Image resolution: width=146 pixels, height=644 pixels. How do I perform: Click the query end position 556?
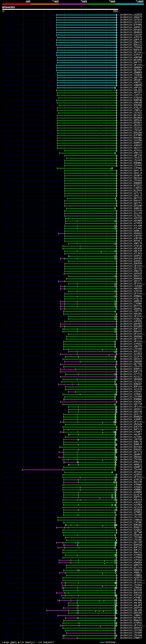pyautogui.click(x=115, y=11)
